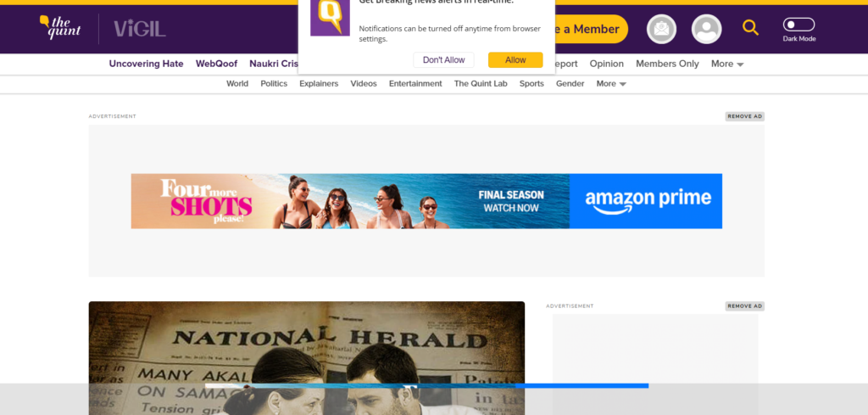
Task: Open The Quint Lab section
Action: tap(481, 84)
